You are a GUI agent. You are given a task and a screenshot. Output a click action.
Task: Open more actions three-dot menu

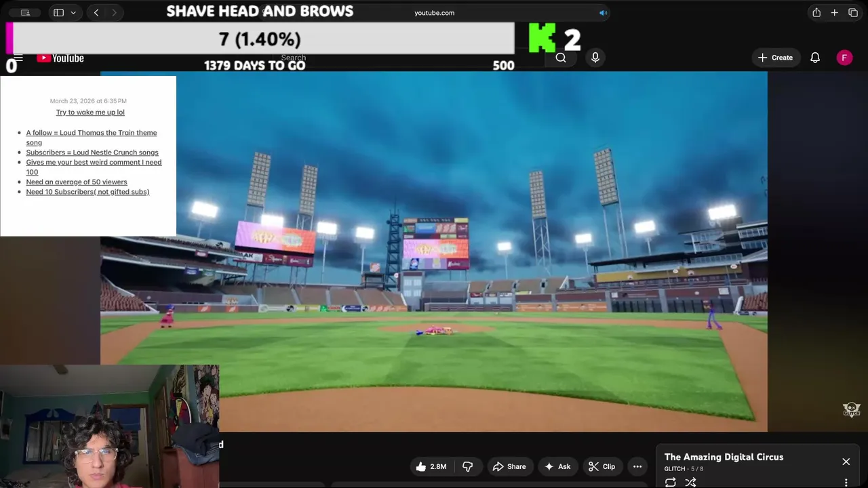point(637,466)
